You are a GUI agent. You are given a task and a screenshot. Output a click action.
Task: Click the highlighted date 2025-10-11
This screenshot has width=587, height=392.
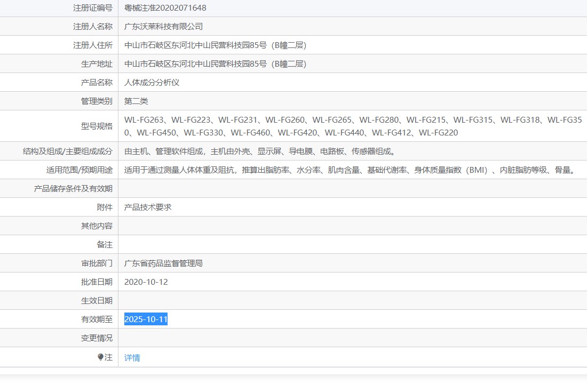(x=146, y=319)
